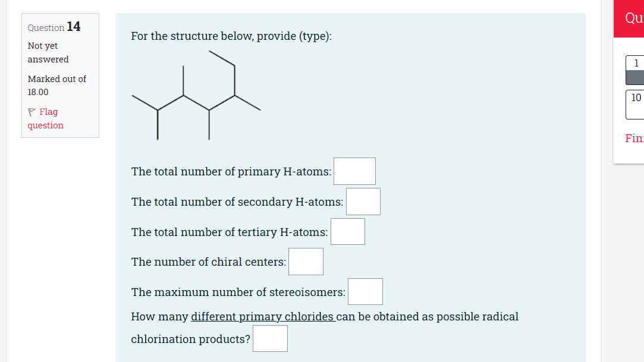Image resolution: width=644 pixels, height=362 pixels.
Task: Click the skeletal structure drawing
Action: 196,95
